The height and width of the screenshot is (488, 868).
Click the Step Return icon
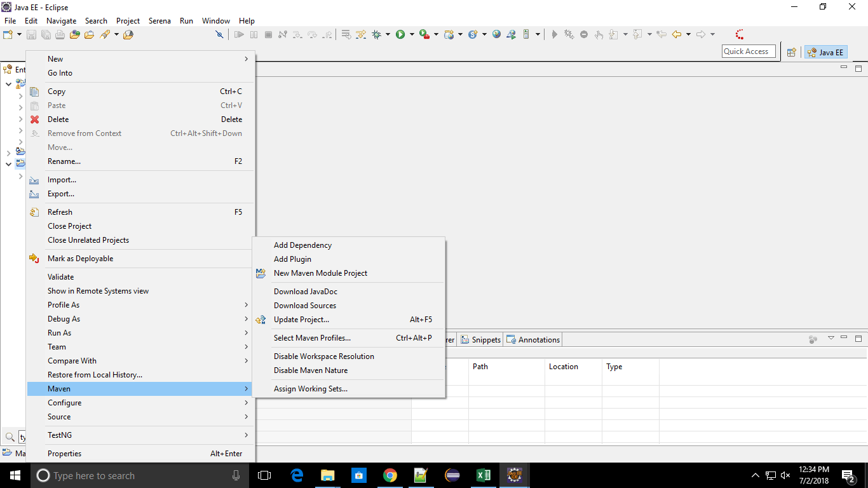(x=327, y=34)
